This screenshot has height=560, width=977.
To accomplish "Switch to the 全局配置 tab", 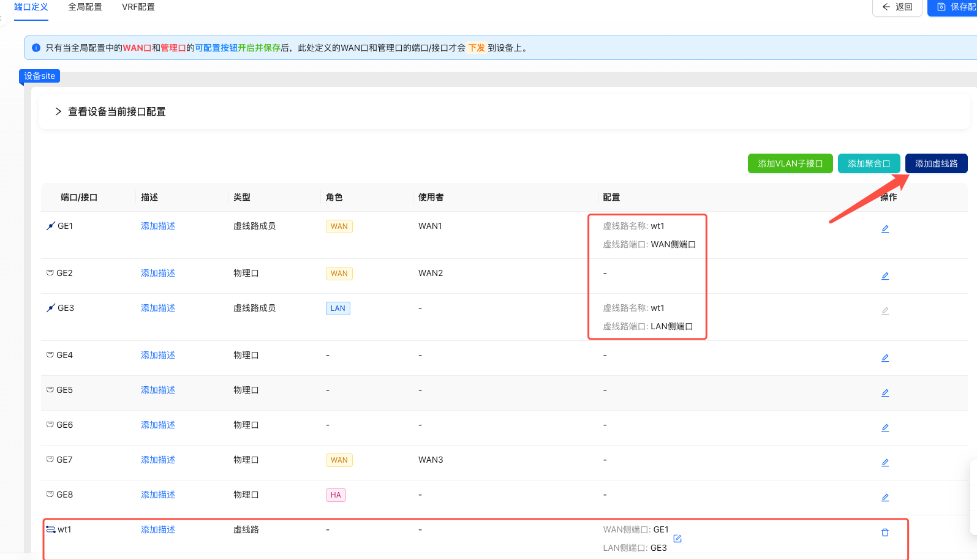I will click(x=85, y=7).
